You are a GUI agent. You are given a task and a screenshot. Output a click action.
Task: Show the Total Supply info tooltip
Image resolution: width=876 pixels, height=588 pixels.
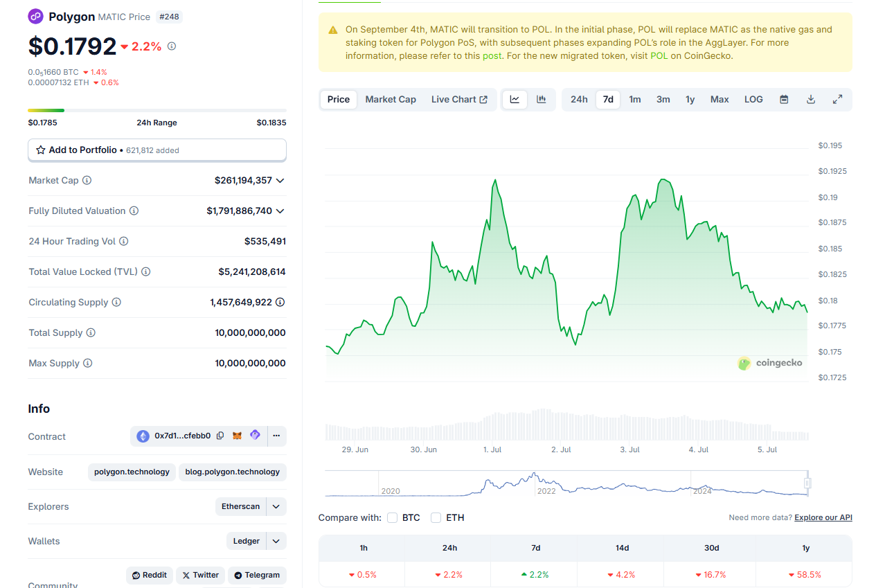(91, 332)
